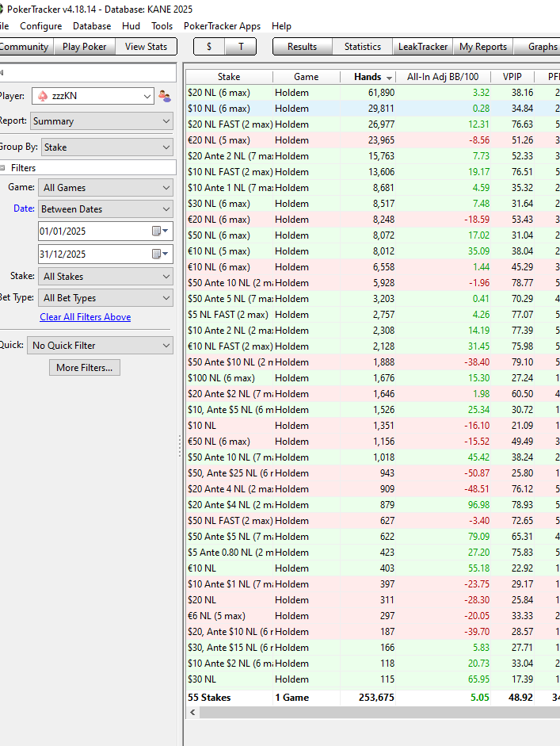The width and height of the screenshot is (560, 746).
Task: Select the cash games $ button
Action: pyautogui.click(x=209, y=47)
